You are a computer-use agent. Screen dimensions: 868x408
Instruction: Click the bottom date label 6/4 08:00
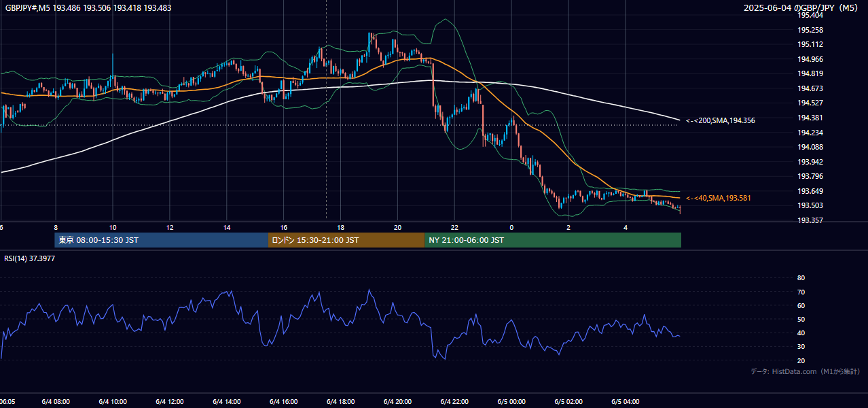(56, 401)
